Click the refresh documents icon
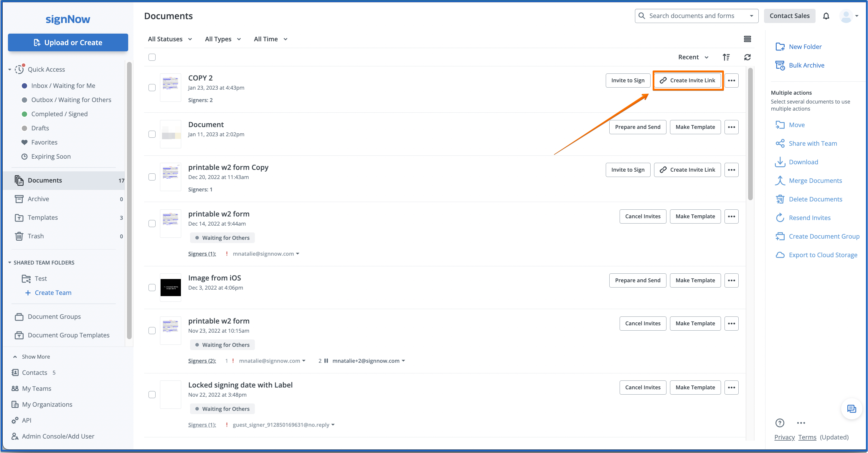 coord(747,57)
